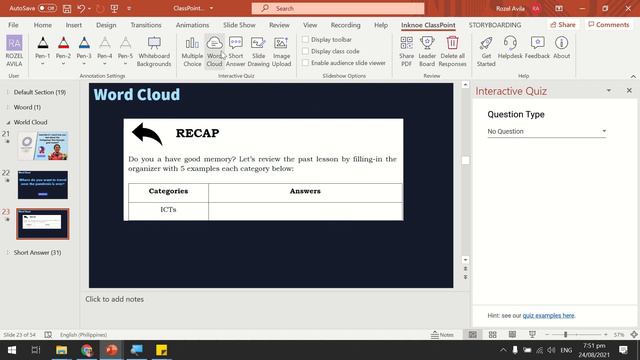Switch to Slide Sorter view

pyautogui.click(x=492, y=335)
